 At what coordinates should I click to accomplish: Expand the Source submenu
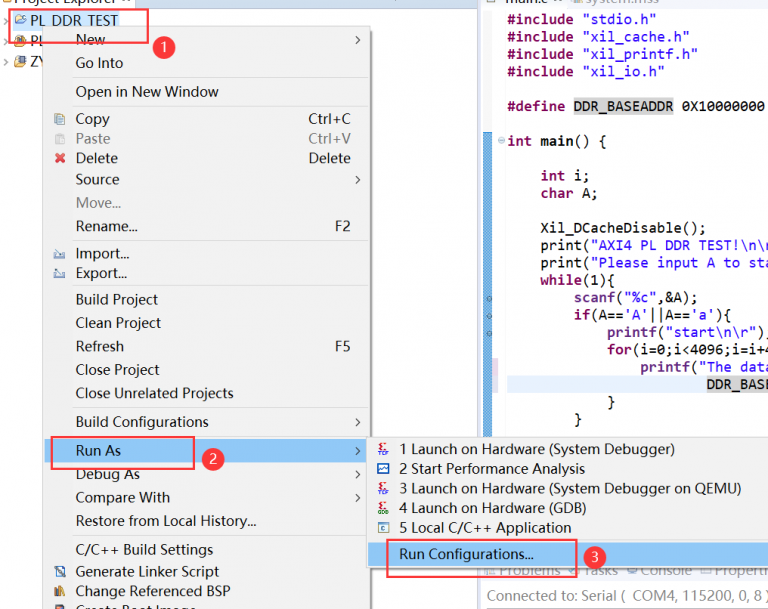(357, 180)
